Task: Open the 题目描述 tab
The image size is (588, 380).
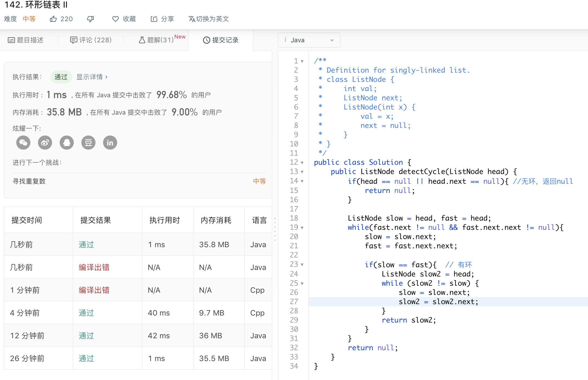Action: 26,40
